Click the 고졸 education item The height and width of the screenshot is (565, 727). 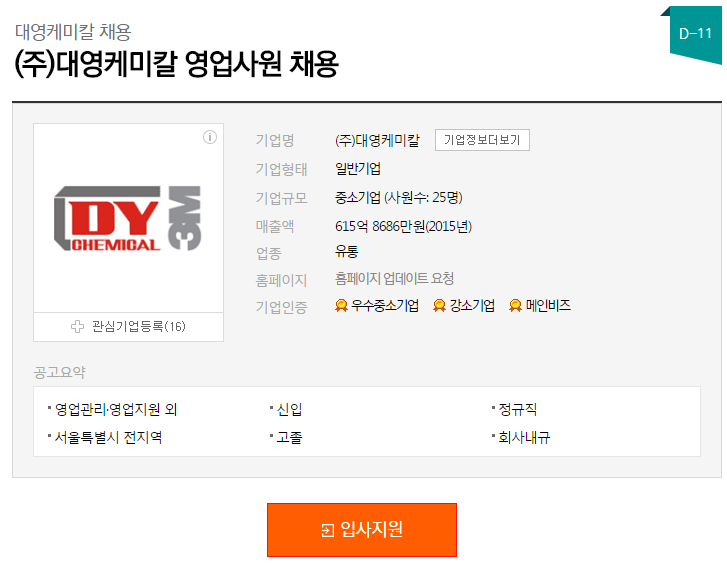click(x=289, y=437)
